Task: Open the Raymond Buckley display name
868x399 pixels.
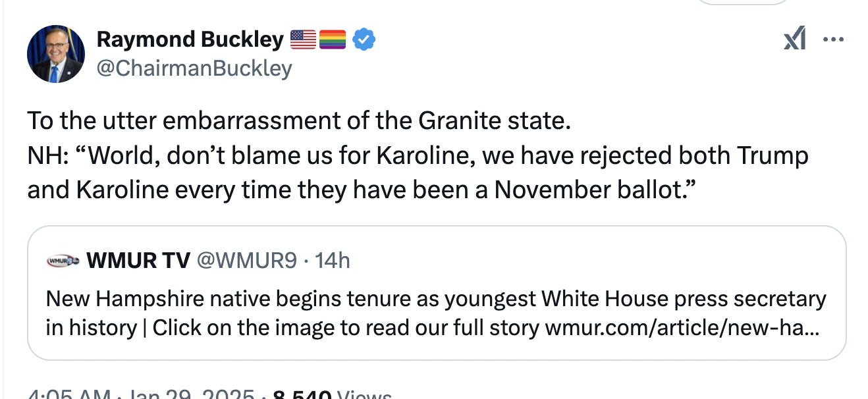Action: click(x=190, y=40)
